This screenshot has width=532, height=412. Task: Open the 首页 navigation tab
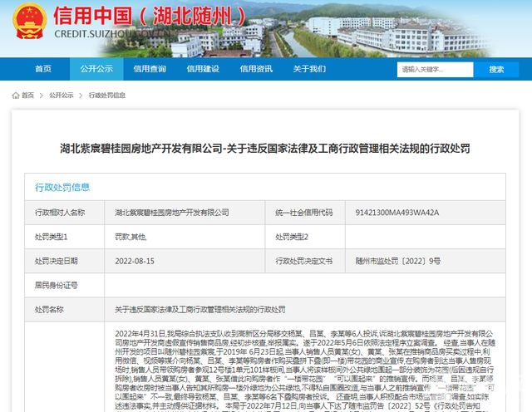coord(43,69)
